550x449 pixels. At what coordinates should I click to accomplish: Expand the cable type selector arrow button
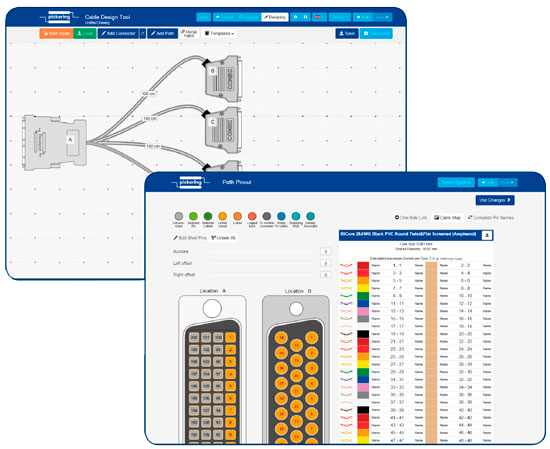(x=487, y=235)
